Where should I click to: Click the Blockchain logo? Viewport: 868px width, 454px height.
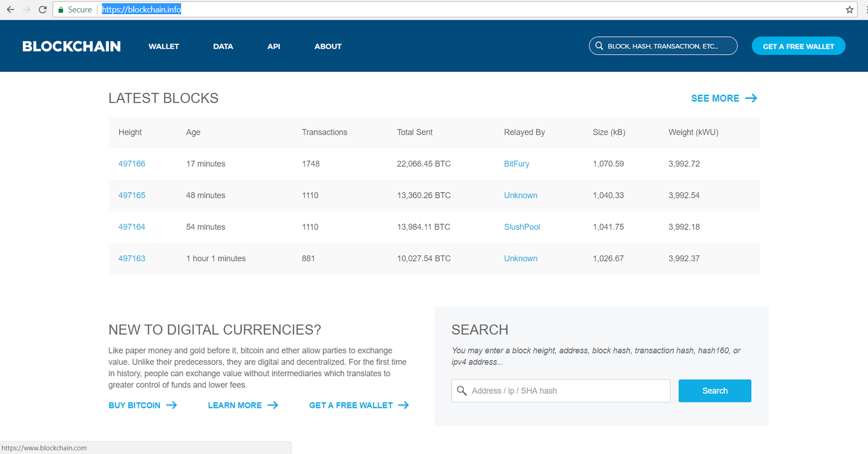(x=72, y=47)
